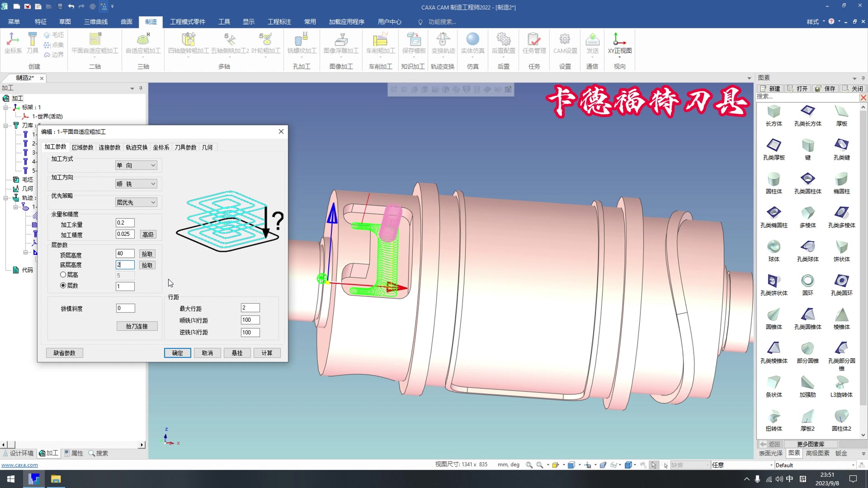Image resolution: width=868 pixels, height=488 pixels.
Task: Switch to the 刀具参数 tab
Action: (x=185, y=147)
